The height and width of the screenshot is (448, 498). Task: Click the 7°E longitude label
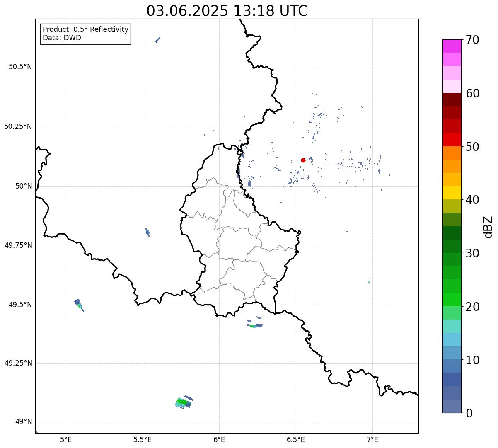click(372, 439)
